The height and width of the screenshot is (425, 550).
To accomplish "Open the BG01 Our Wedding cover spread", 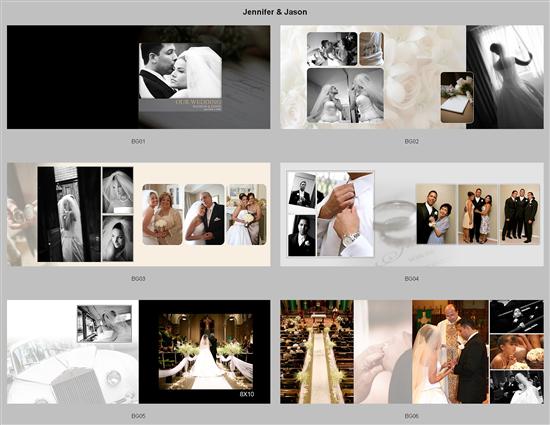I will (139, 77).
